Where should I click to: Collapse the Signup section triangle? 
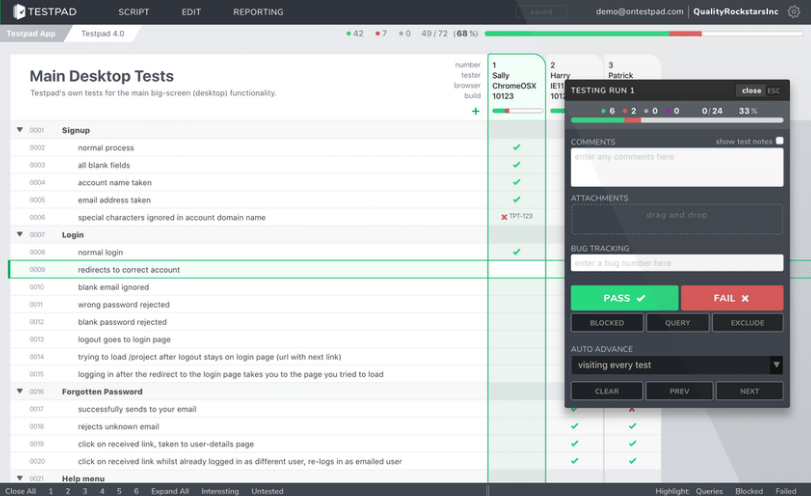pos(20,130)
